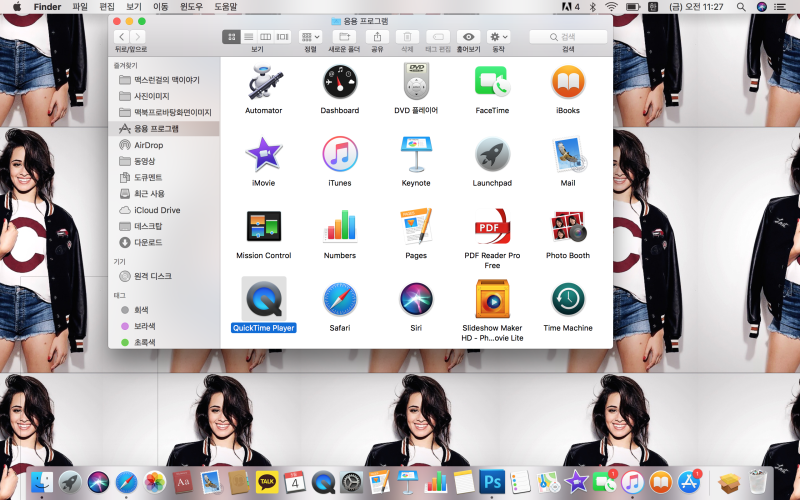Select the iBooks app icon in Finder
This screenshot has width=800, height=500.
(x=568, y=82)
